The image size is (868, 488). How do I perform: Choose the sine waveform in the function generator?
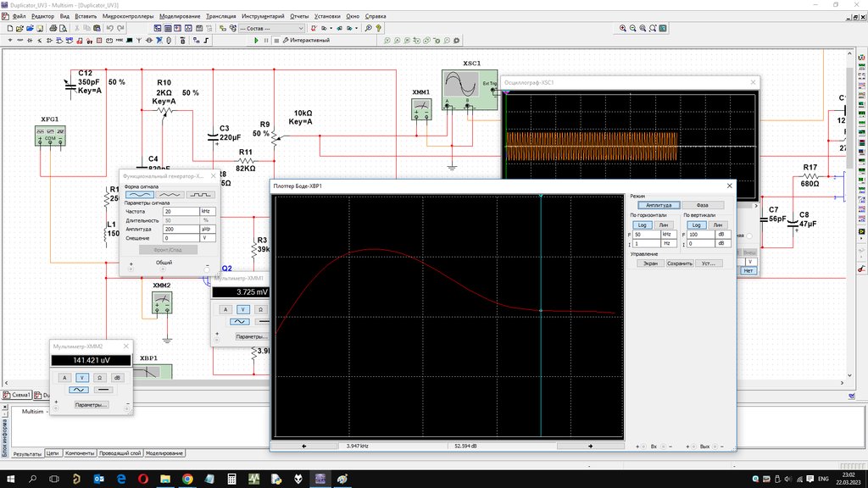[x=140, y=195]
